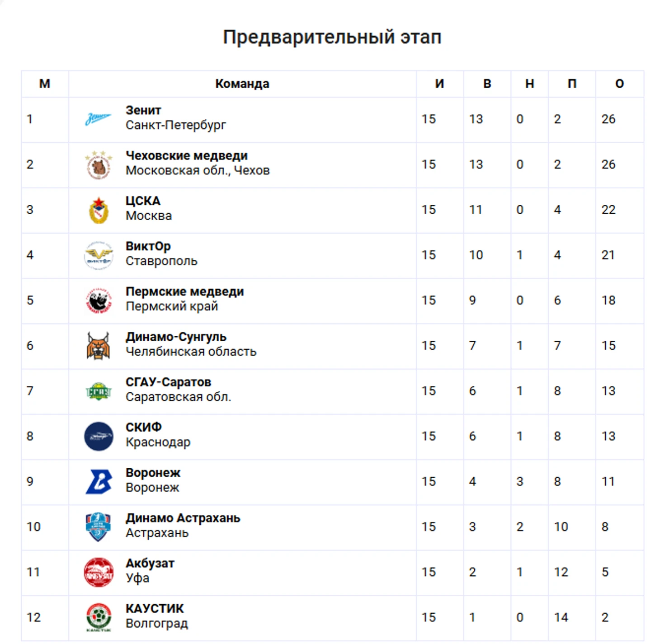Click the ВиктОр winged logo

(x=99, y=255)
